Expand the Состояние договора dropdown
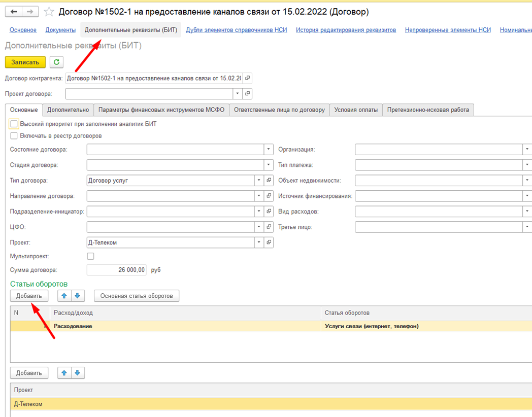Viewport: 532px width, 417px height. (269, 150)
